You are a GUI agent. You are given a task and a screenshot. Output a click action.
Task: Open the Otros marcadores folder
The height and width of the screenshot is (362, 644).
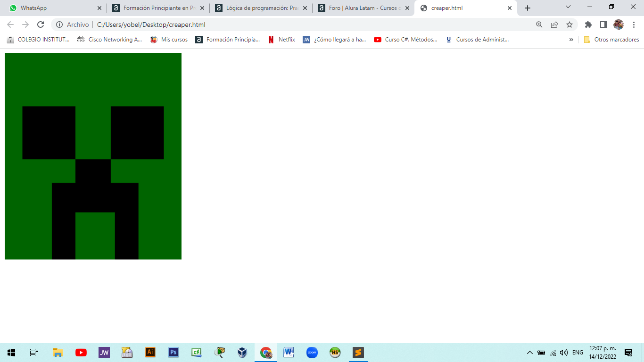tap(611, 40)
